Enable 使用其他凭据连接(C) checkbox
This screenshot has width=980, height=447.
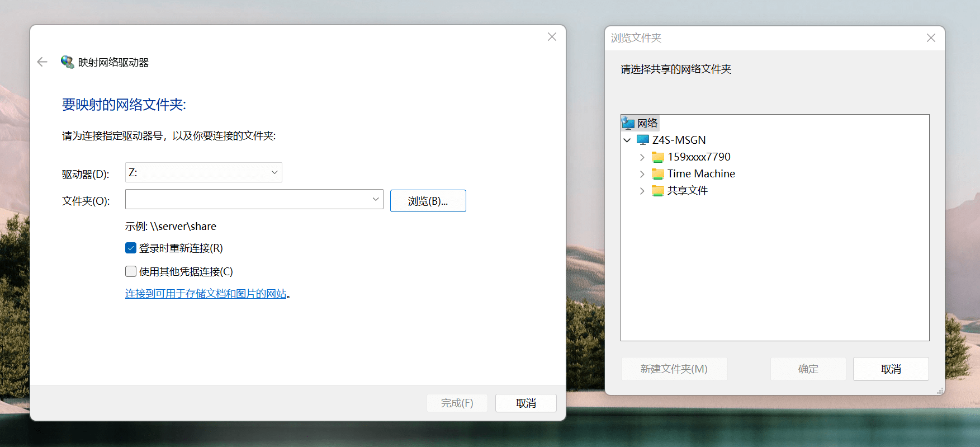131,271
